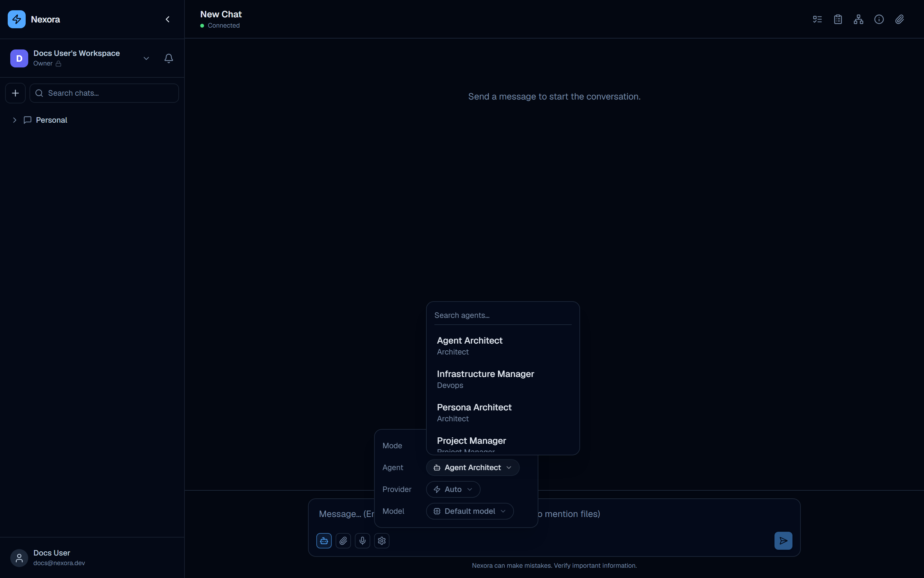Expand the Personal folder chevron
Screen dimensions: 924x578
[14, 120]
